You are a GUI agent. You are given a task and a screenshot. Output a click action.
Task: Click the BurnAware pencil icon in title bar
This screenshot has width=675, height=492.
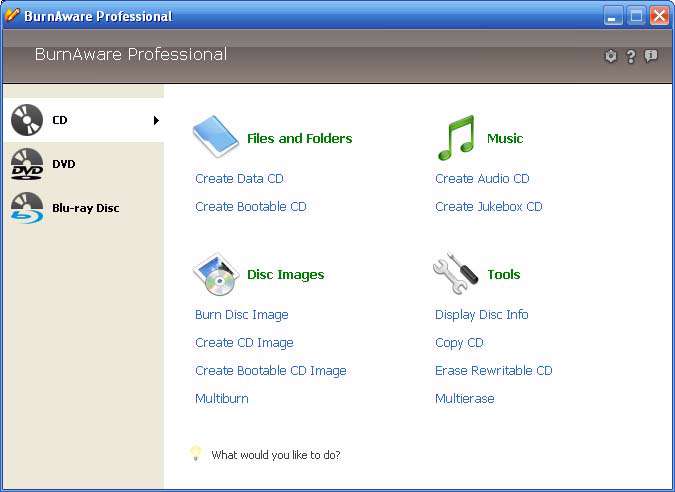coord(12,15)
